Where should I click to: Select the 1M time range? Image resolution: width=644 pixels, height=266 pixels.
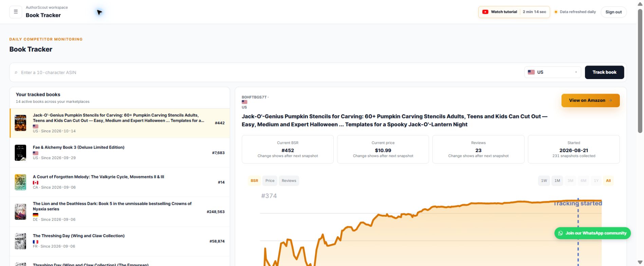click(x=557, y=181)
